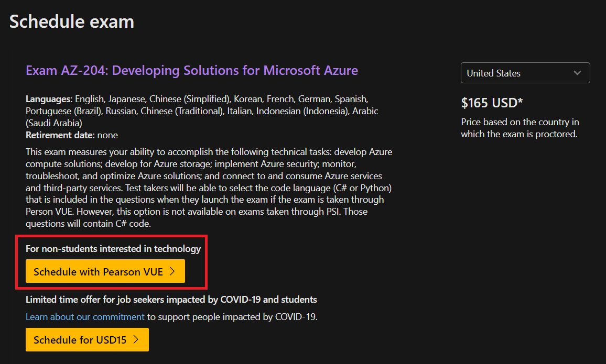
Task: Click the word 'none' after Retirement date
Action: pyautogui.click(x=108, y=135)
